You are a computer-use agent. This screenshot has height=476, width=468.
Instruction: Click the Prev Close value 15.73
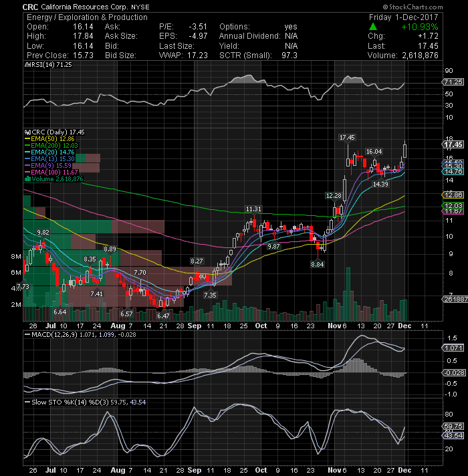click(x=83, y=55)
